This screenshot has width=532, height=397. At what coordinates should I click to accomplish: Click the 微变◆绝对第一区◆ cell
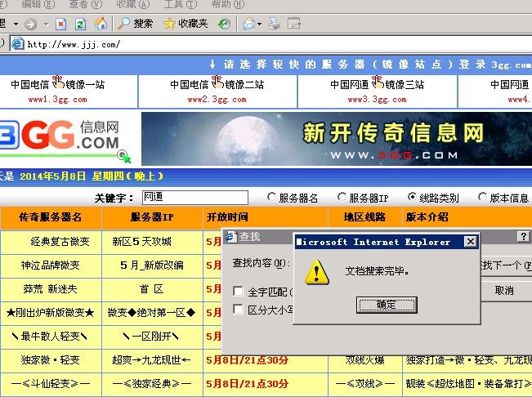click(x=152, y=313)
